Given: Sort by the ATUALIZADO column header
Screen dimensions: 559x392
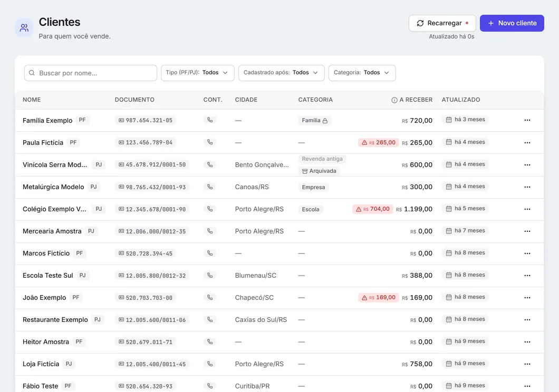Looking at the screenshot, I should (x=460, y=100).
